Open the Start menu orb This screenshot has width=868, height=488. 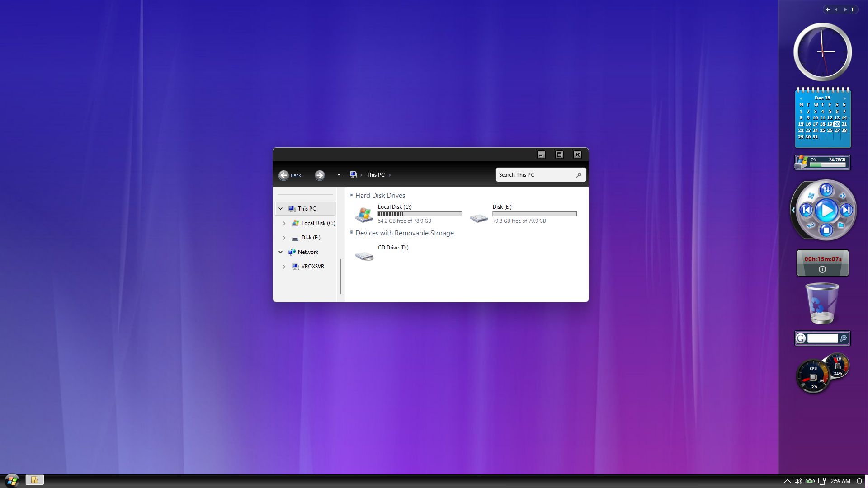[x=11, y=480]
